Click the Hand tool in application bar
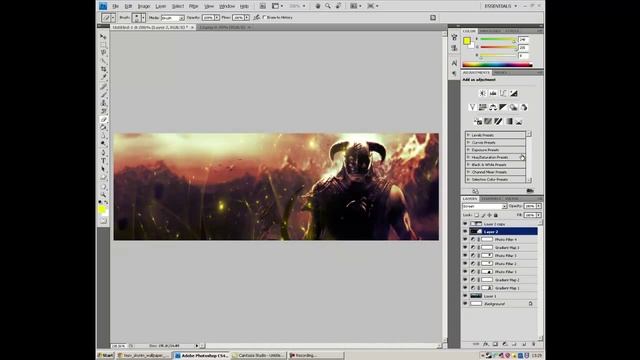This screenshot has height=360, width=640. (318, 6)
